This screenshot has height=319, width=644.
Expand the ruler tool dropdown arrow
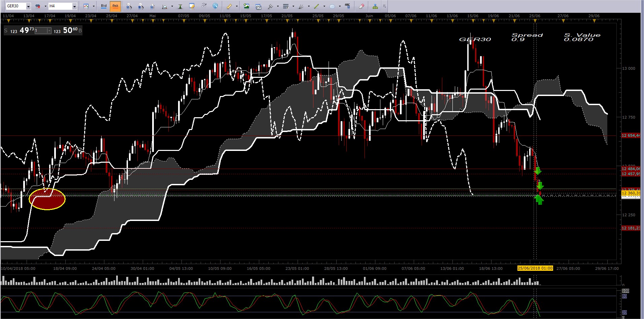tap(236, 6)
